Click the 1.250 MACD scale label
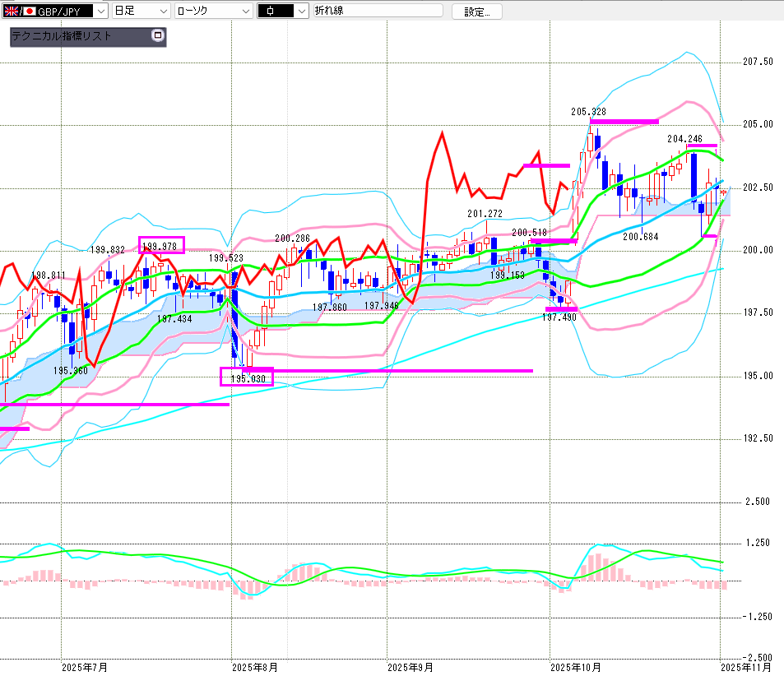This screenshot has height=676, width=784. [756, 544]
